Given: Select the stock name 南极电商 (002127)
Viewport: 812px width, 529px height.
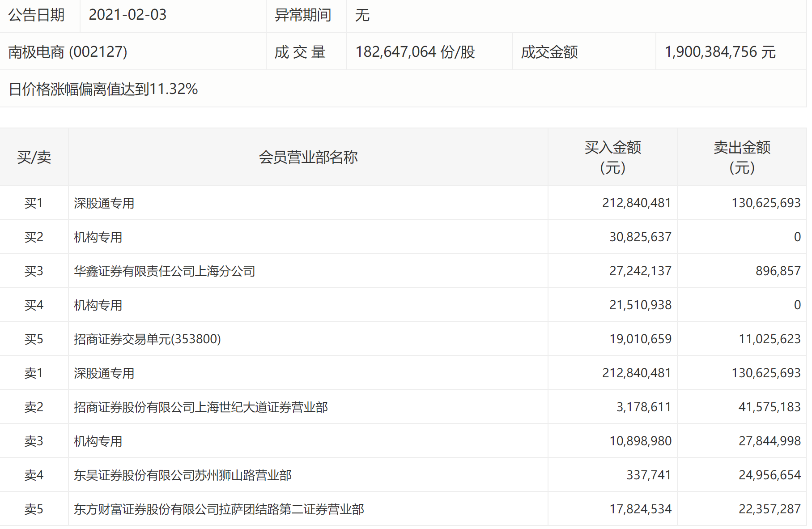Looking at the screenshot, I should click(x=68, y=52).
